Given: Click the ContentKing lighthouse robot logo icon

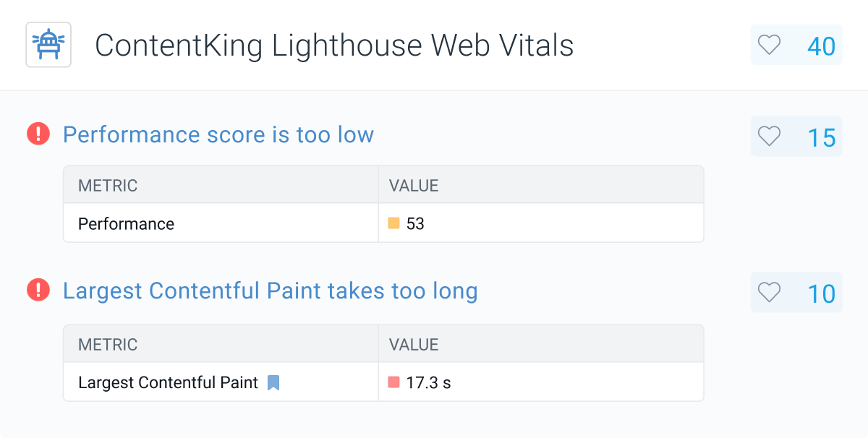Looking at the screenshot, I should pyautogui.click(x=48, y=44).
